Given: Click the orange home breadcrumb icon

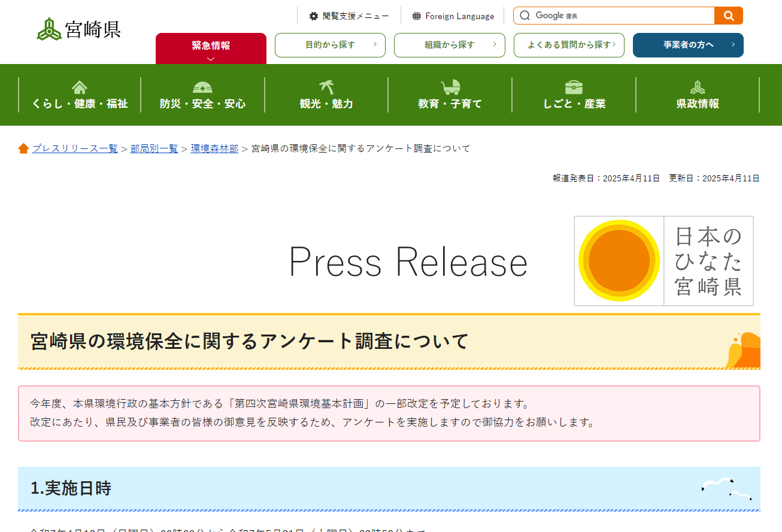Looking at the screenshot, I should [23, 148].
